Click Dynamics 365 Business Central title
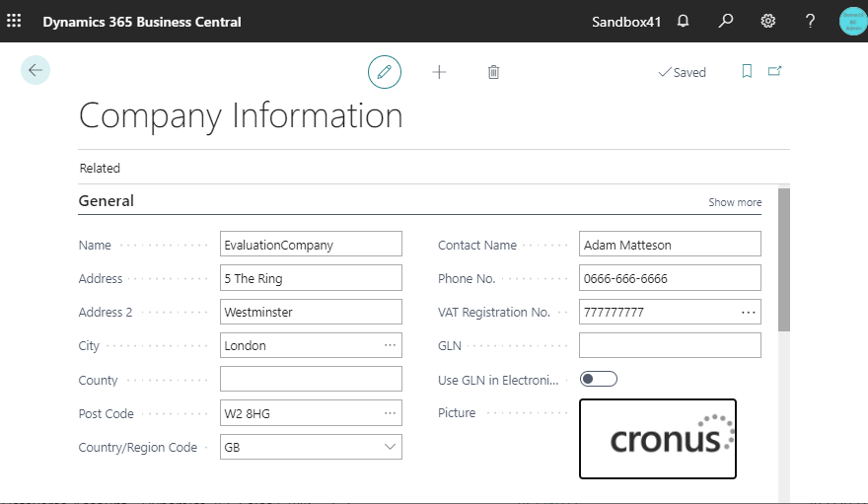This screenshot has width=868, height=504. click(x=142, y=22)
